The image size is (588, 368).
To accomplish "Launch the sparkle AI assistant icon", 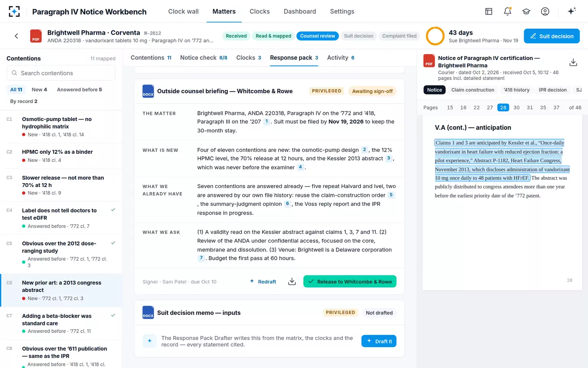I will point(572,11).
